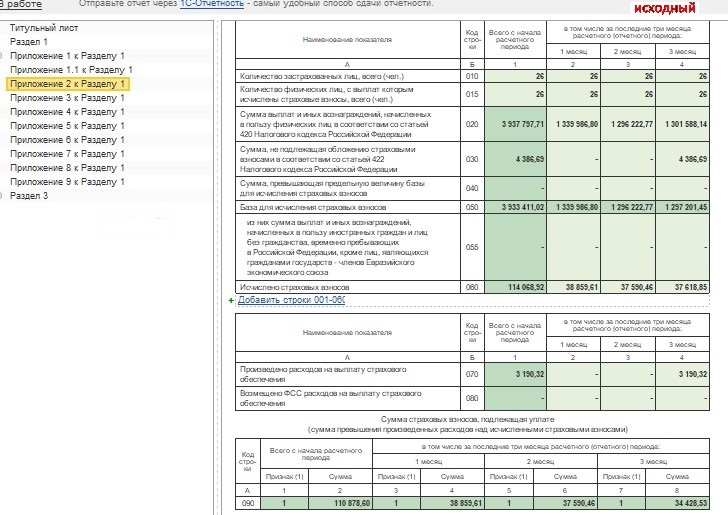The image size is (728, 515).
Task: Click row code 090 cell
Action: pyautogui.click(x=248, y=503)
